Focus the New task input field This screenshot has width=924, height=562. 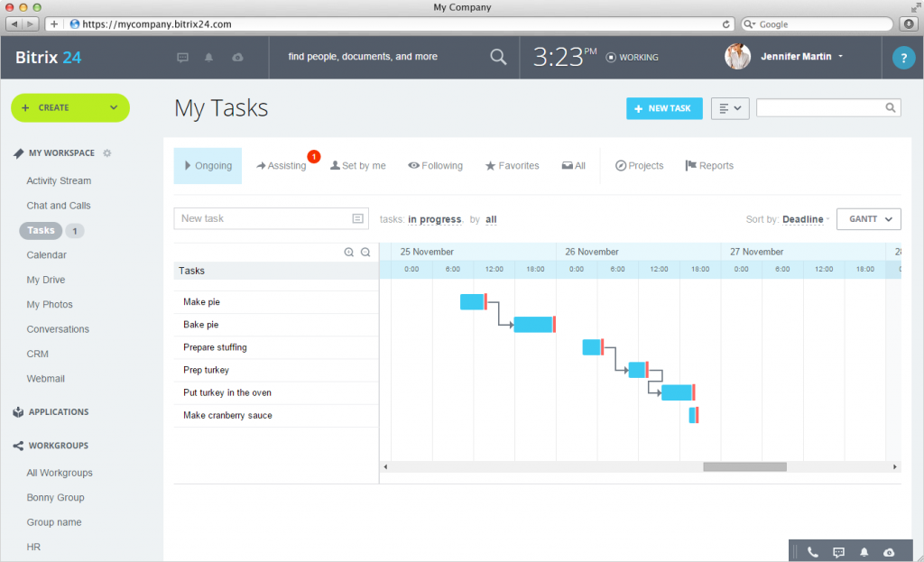click(262, 218)
